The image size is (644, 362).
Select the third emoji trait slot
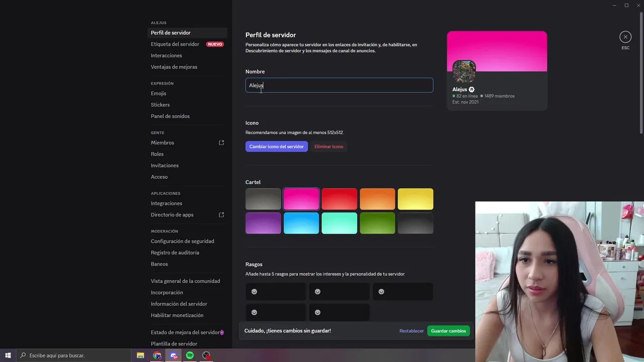(403, 292)
